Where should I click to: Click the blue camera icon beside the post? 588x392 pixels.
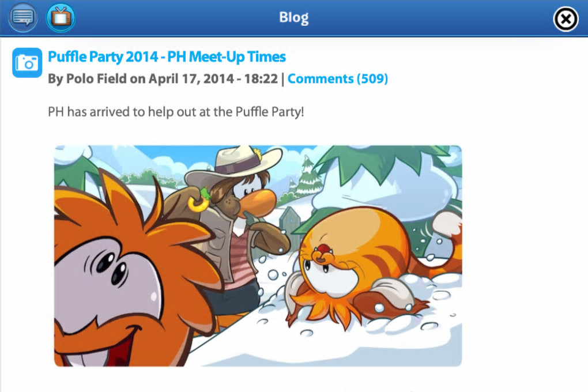point(27,63)
